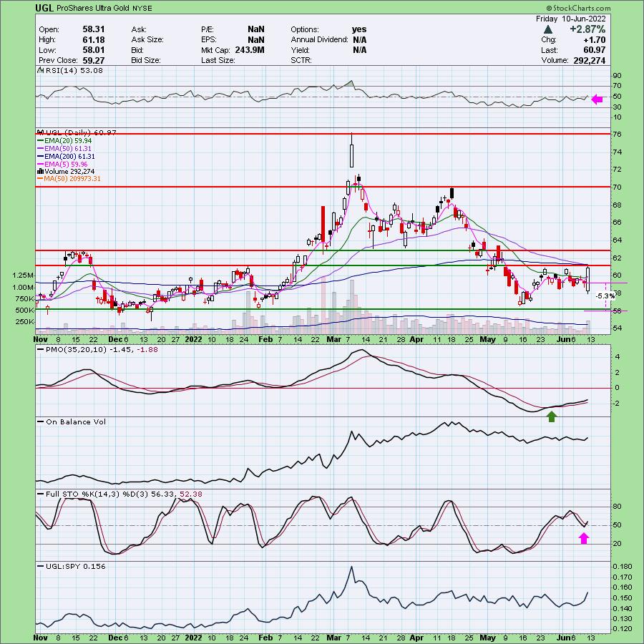
Task: Click the -5.3% stop level label
Action: pyautogui.click(x=605, y=296)
